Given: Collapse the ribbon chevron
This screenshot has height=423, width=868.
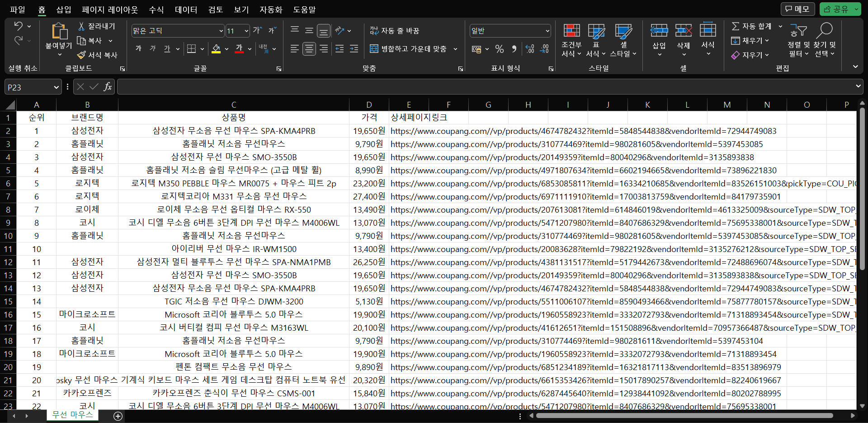Looking at the screenshot, I should coord(855,67).
